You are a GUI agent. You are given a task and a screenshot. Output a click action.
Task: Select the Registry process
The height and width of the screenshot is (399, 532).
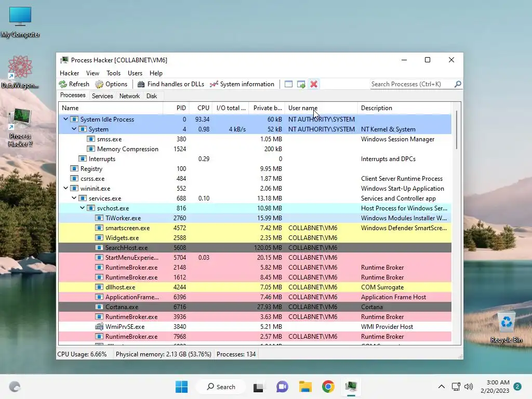255,168
